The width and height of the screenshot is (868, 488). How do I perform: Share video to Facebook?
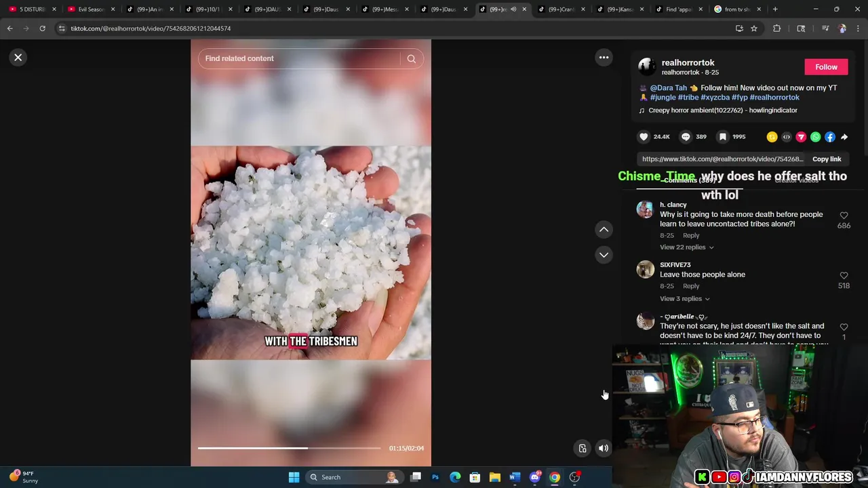coord(830,137)
